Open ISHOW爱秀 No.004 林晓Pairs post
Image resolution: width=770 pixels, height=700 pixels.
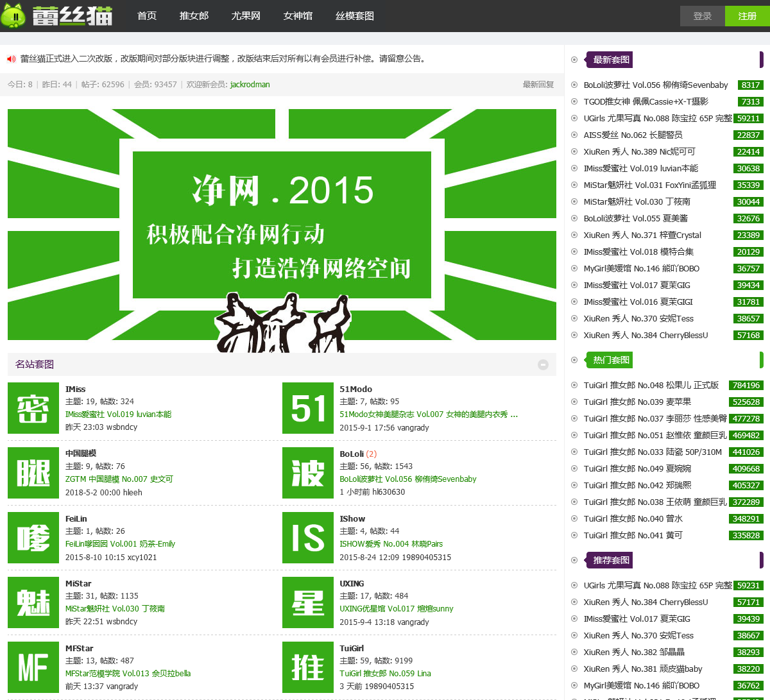coord(391,544)
